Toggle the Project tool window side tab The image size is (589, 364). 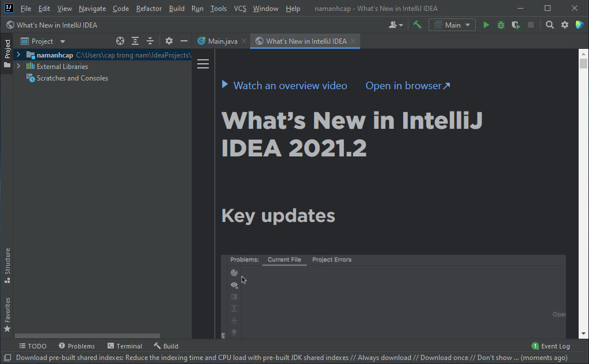[7, 53]
